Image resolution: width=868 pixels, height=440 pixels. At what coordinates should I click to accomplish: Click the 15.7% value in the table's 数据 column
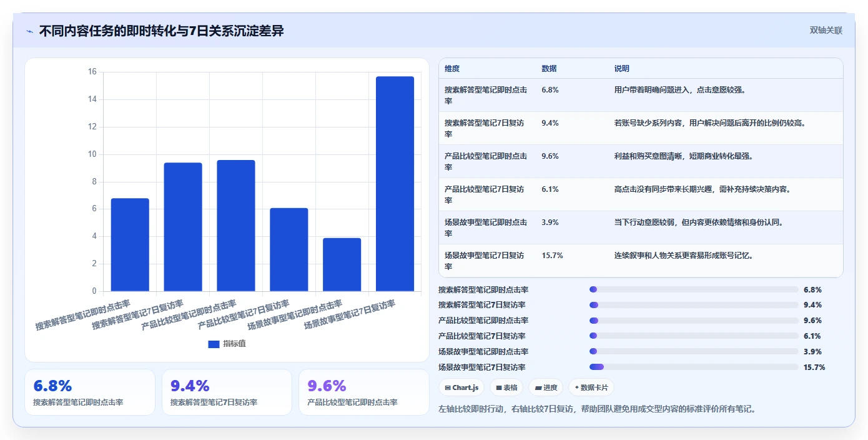553,256
